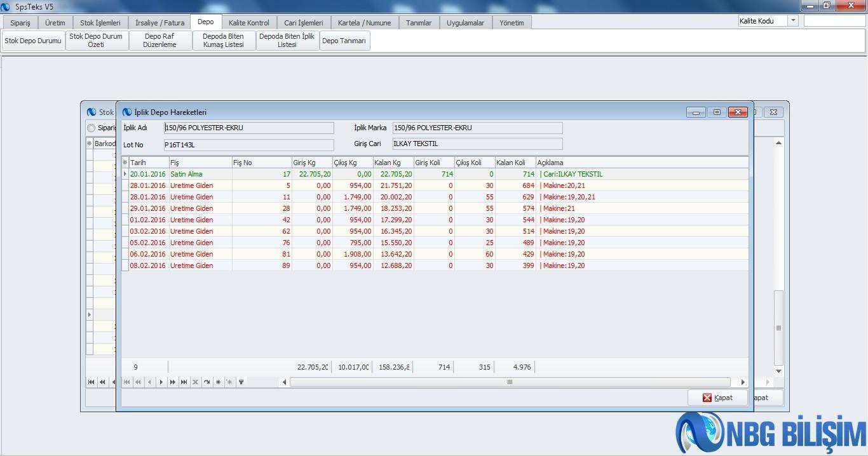Select the Sipariş radio button in Stok window
This screenshot has width=868, height=456.
click(91, 128)
